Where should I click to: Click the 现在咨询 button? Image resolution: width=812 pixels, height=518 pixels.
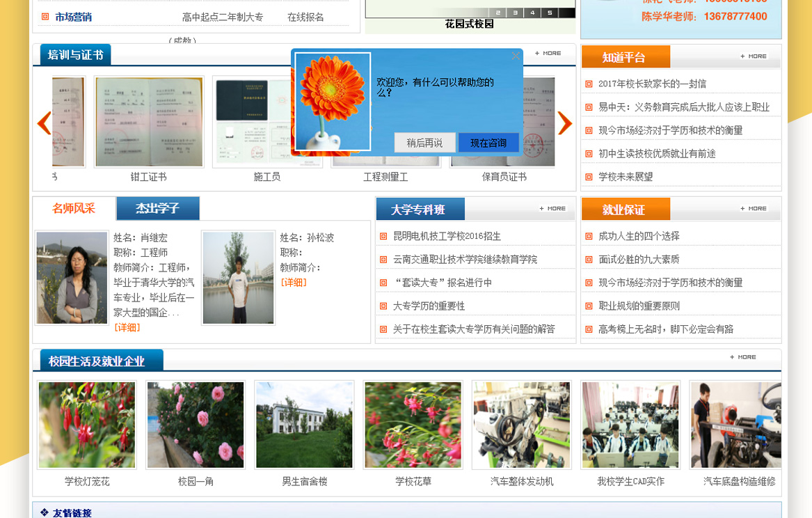(x=488, y=143)
